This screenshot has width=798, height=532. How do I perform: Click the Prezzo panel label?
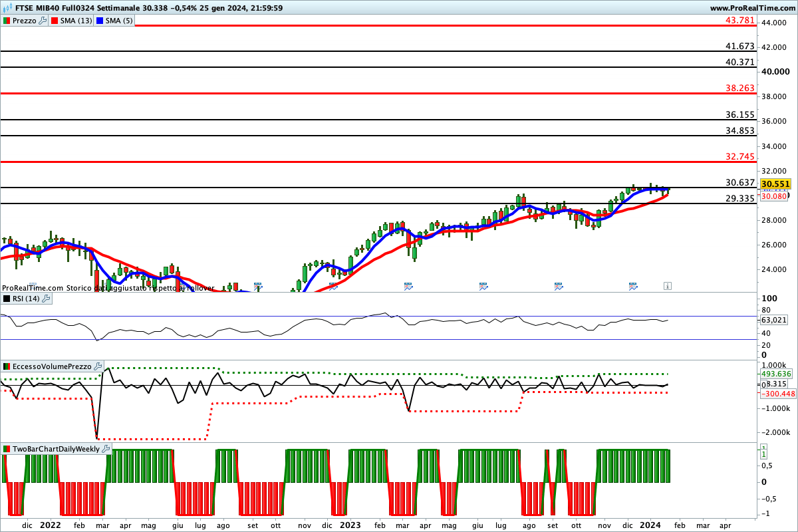(x=25, y=21)
